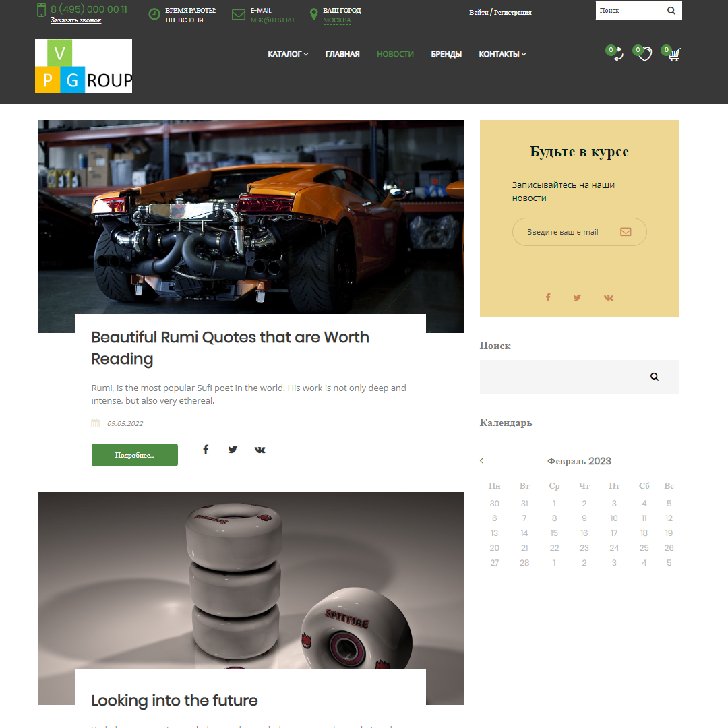Change city by clicking Москва

pos(337,20)
